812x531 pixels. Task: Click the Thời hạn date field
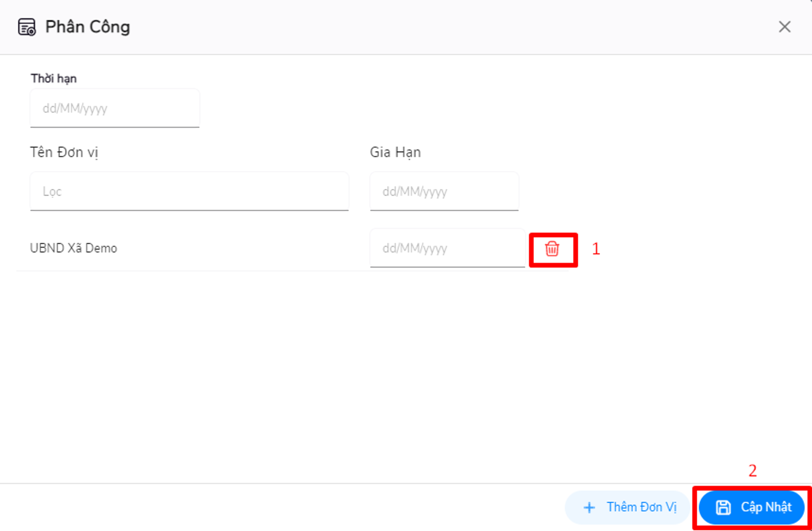click(114, 108)
